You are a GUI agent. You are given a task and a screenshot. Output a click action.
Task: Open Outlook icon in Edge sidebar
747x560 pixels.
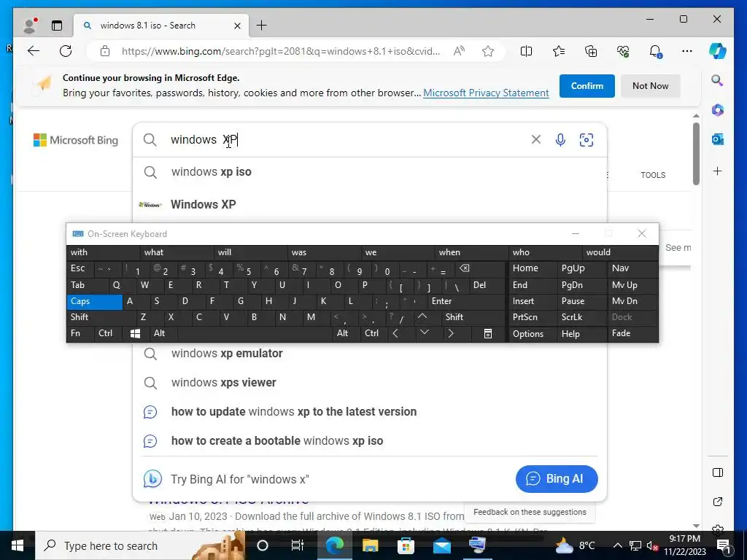point(718,139)
